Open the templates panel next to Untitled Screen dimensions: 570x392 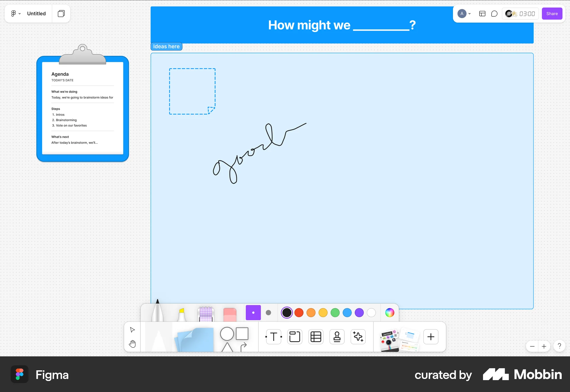tap(61, 13)
